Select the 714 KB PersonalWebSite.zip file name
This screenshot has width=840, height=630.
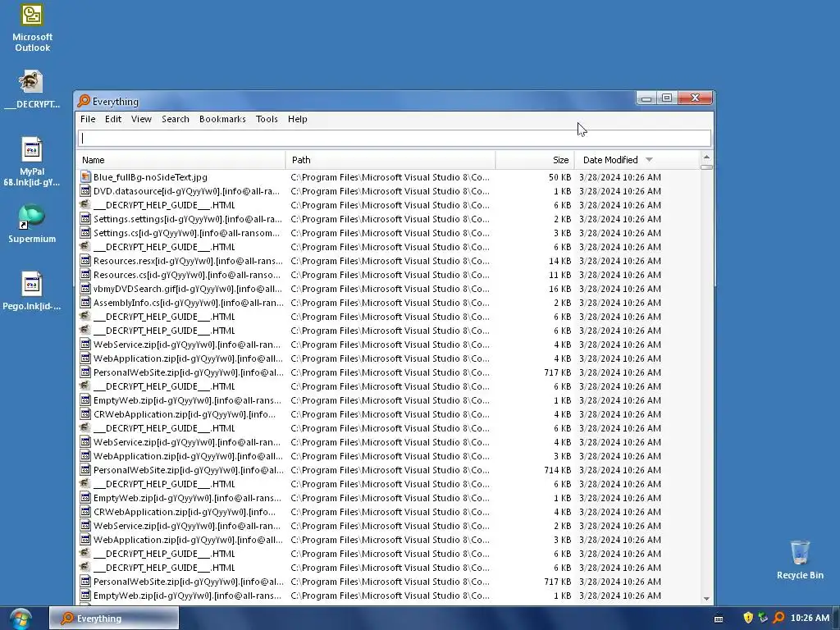189,470
